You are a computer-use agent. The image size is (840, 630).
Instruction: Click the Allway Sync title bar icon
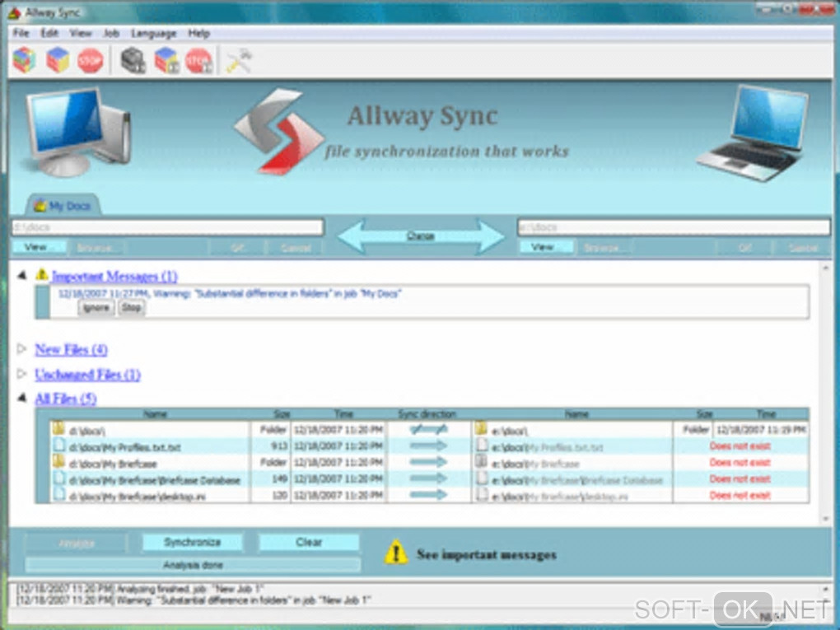tap(15, 12)
